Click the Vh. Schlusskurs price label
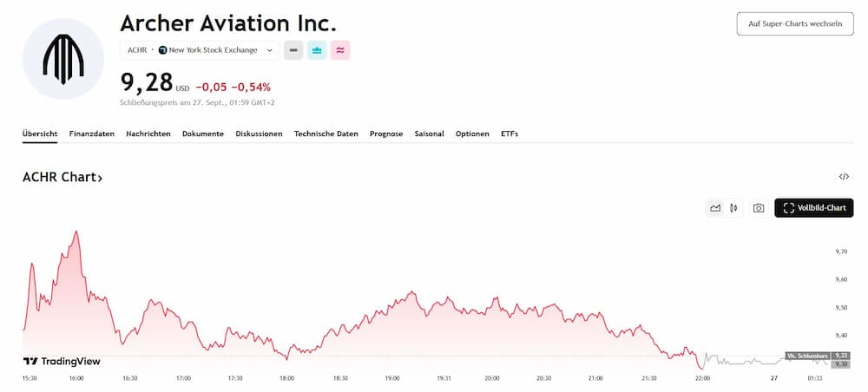 (x=806, y=356)
